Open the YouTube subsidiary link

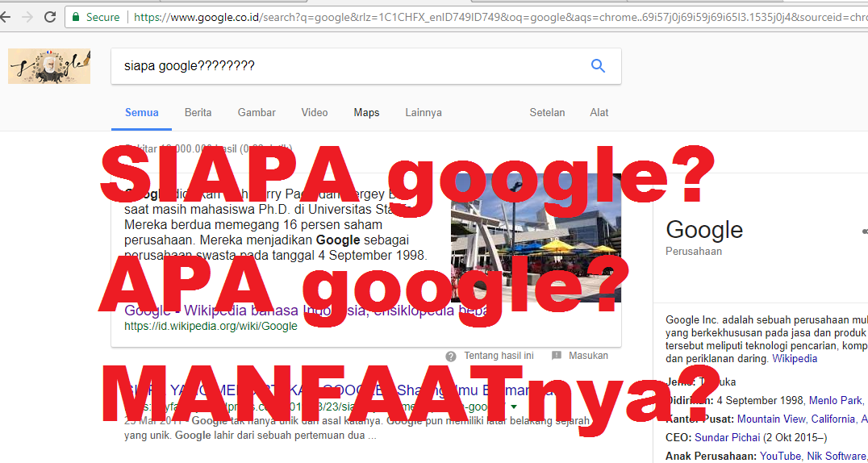780,457
